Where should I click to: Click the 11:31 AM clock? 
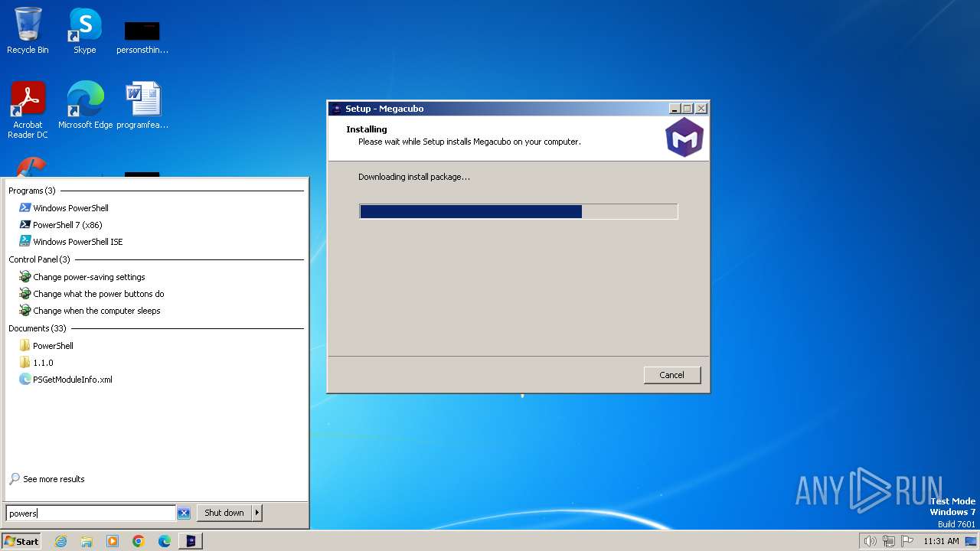941,541
